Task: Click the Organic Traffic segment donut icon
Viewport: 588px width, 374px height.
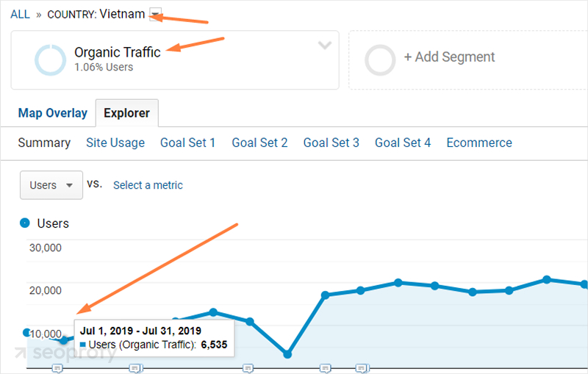Action: 51,60
